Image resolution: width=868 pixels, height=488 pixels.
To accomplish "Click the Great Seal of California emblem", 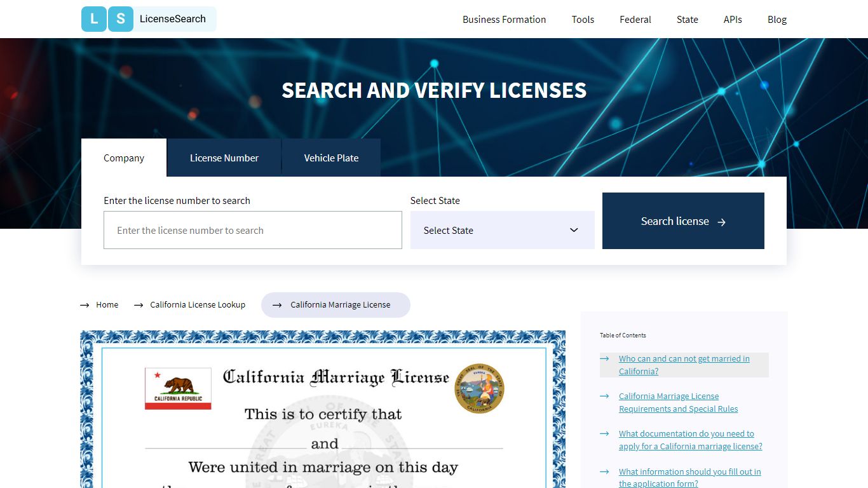I will [x=480, y=388].
